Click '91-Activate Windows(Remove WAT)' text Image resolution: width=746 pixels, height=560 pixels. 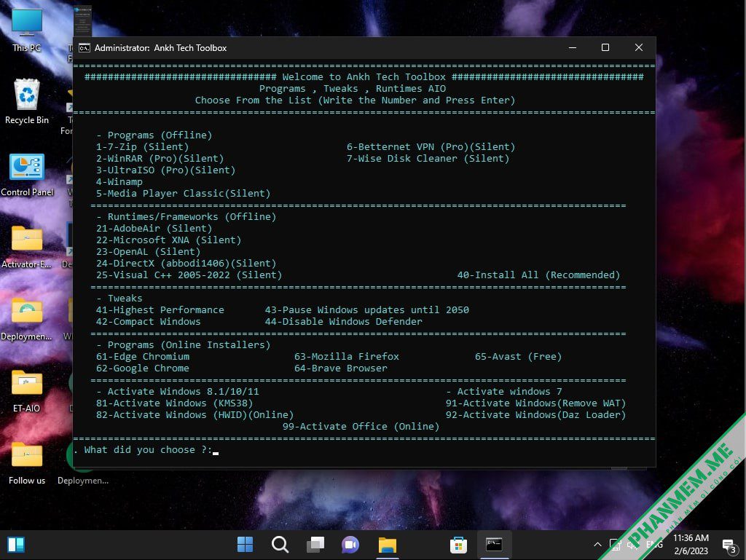coord(535,403)
